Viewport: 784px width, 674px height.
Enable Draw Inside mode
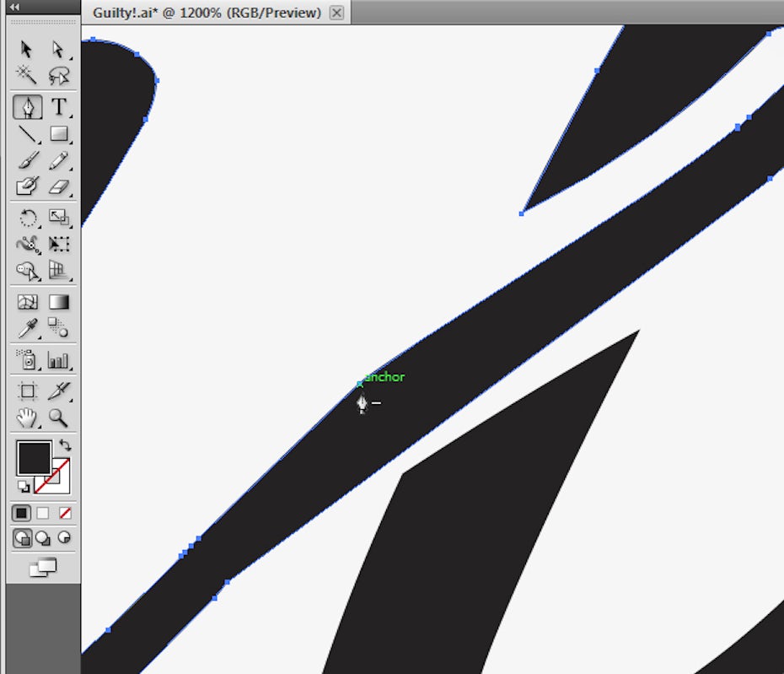[x=63, y=537]
